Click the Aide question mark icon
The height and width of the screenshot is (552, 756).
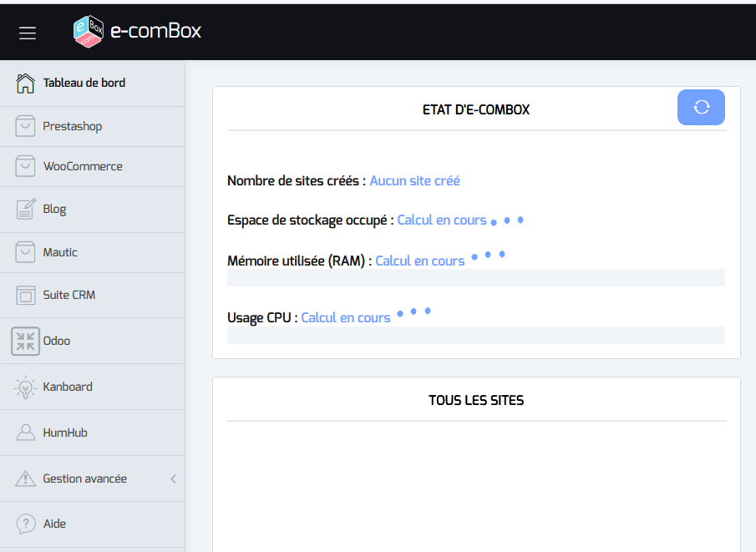coord(26,524)
